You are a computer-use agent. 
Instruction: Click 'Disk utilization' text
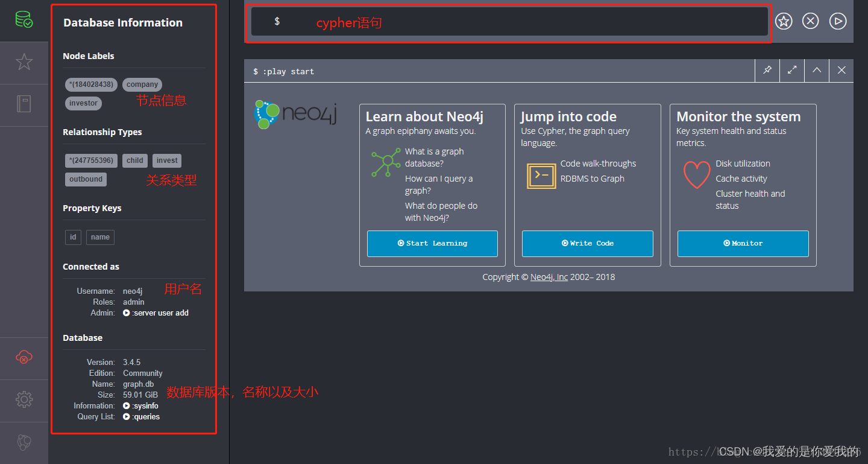click(x=743, y=164)
